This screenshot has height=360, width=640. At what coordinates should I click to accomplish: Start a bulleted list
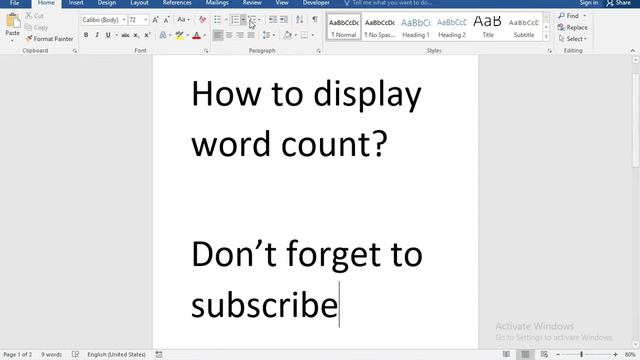tap(218, 20)
